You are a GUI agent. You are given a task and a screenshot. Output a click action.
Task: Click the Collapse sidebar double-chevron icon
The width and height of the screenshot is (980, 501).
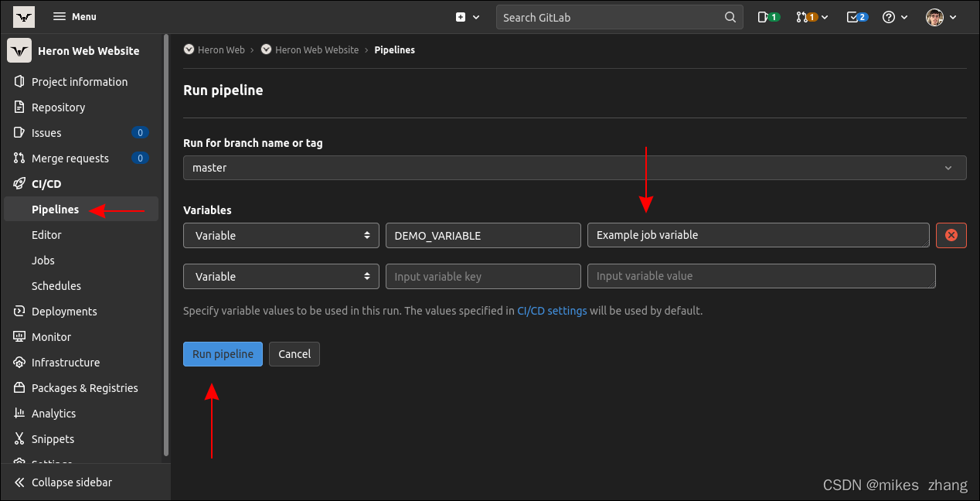19,482
